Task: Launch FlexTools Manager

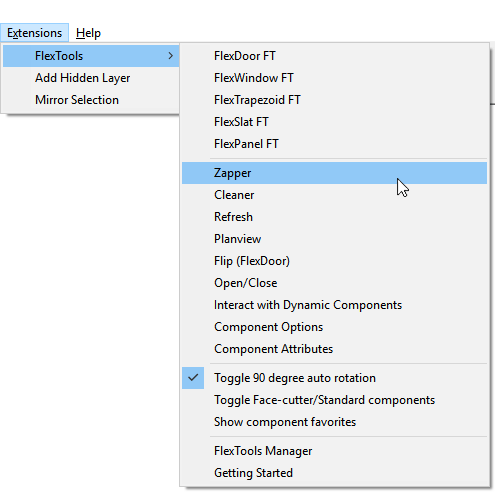Action: [x=334, y=451]
